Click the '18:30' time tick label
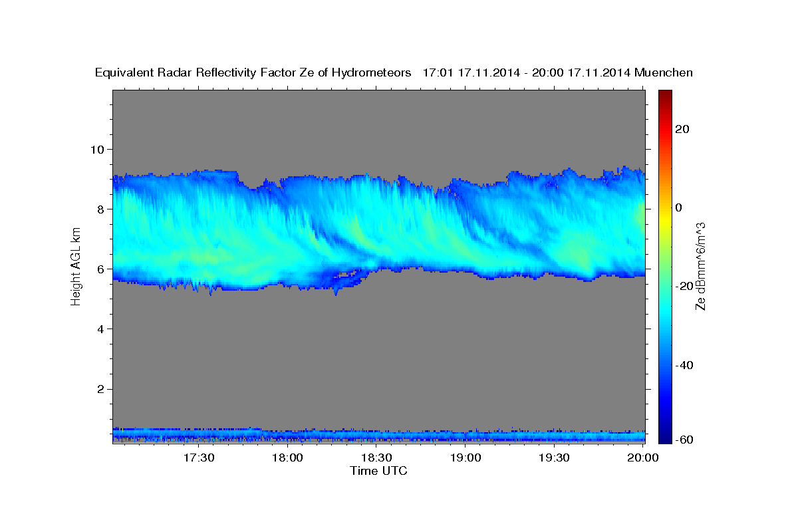This screenshot has width=798, height=532. tap(376, 458)
